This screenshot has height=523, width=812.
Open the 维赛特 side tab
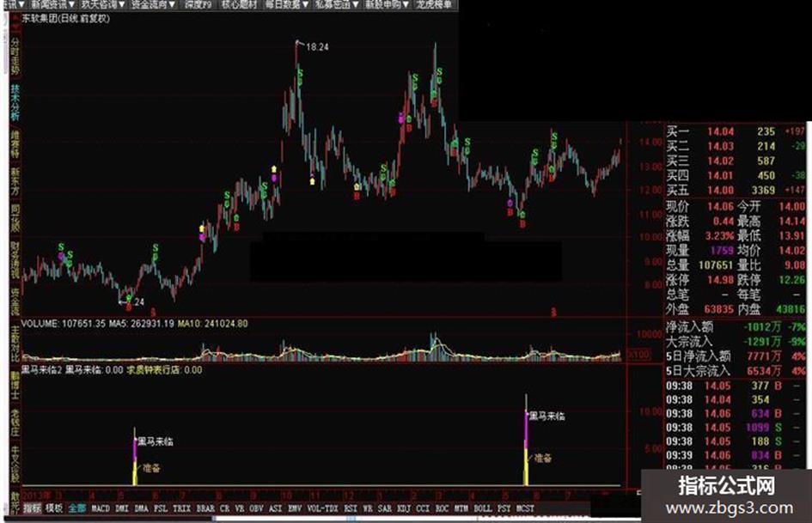tap(15, 144)
